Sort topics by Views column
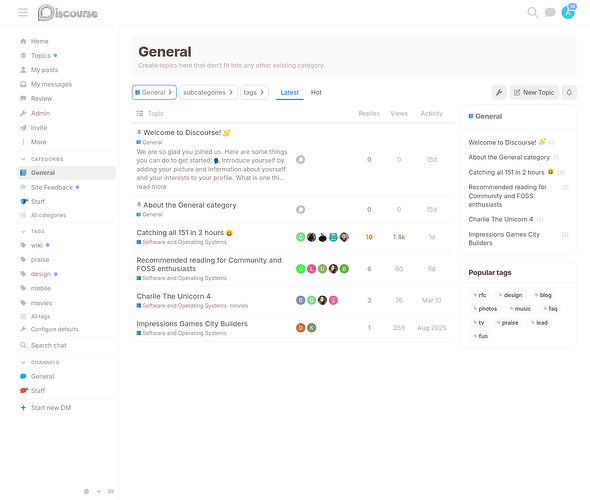The width and height of the screenshot is (590, 500). pyautogui.click(x=399, y=114)
